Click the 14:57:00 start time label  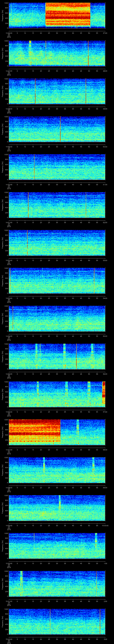pos(9,450)
